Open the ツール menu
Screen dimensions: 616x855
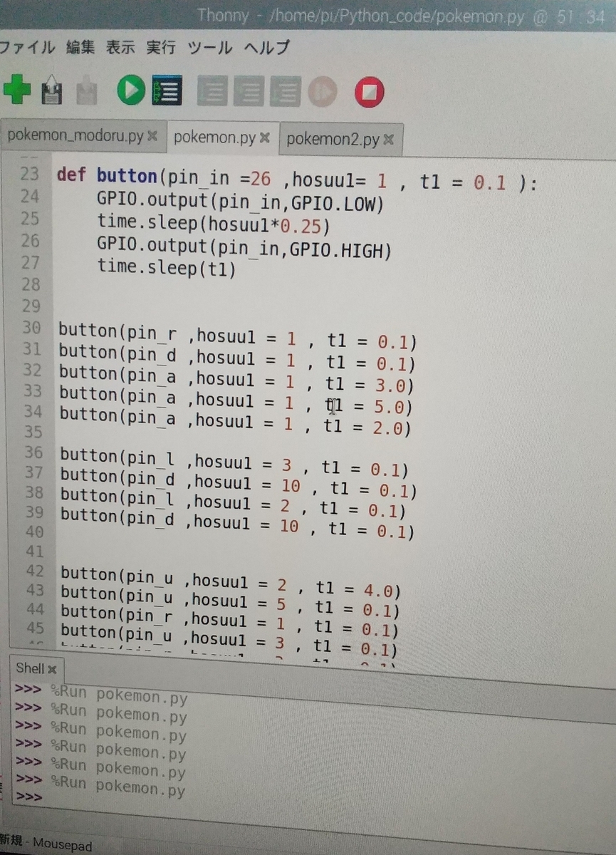pos(209,48)
